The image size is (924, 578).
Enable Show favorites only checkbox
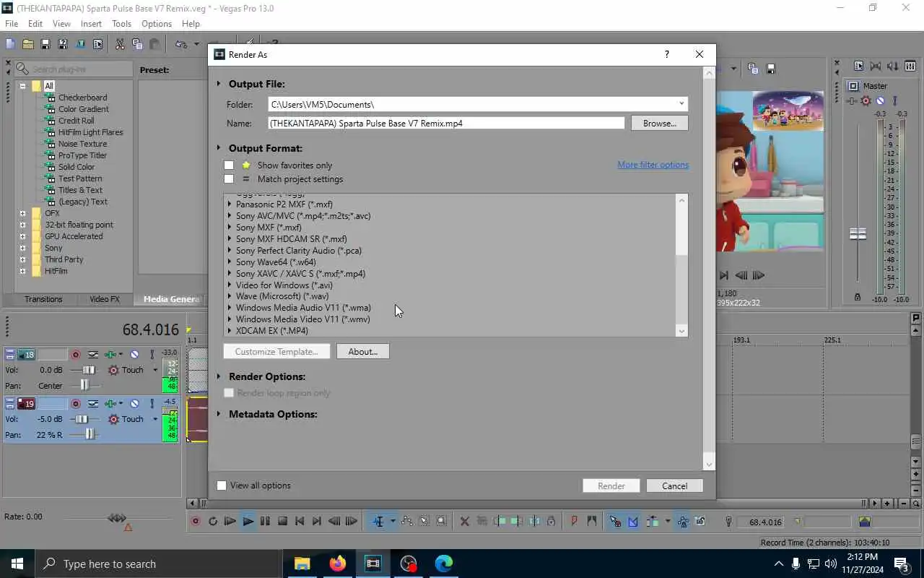pyautogui.click(x=229, y=165)
